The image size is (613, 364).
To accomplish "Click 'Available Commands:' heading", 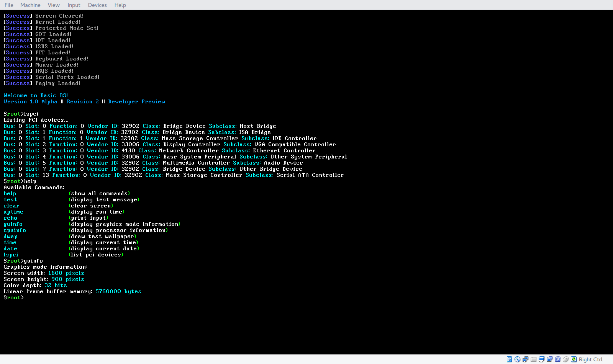I will pos(34,187).
